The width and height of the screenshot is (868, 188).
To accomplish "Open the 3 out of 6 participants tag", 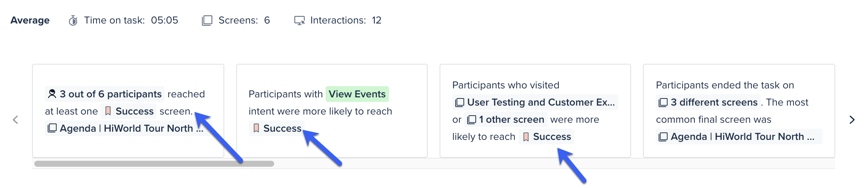I will point(105,94).
